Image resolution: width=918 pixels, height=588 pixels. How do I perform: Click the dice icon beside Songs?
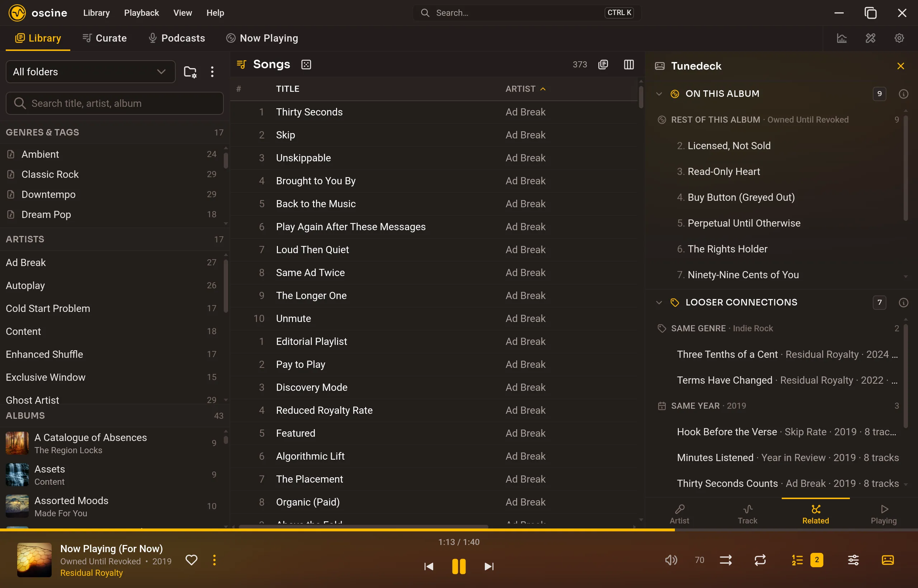coord(306,65)
